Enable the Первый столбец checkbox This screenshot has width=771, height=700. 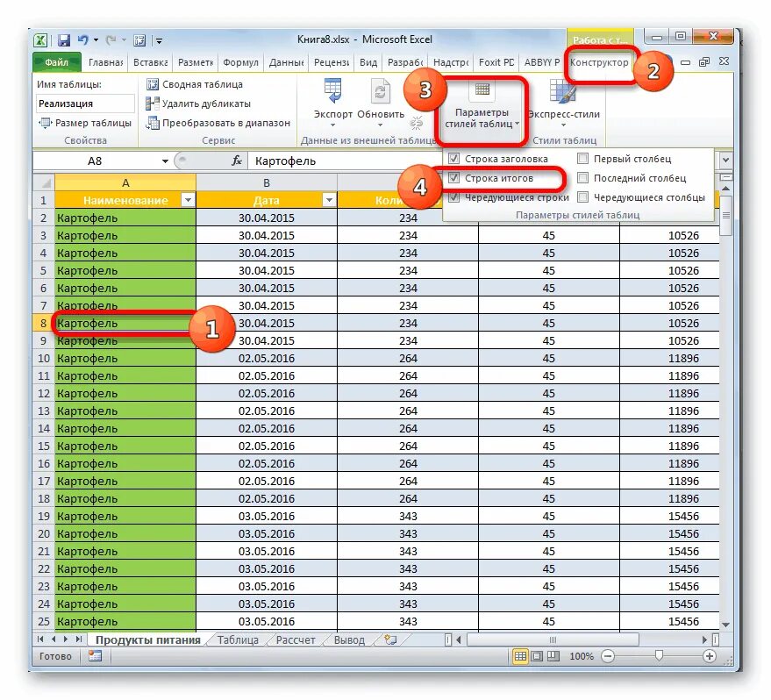[582, 158]
